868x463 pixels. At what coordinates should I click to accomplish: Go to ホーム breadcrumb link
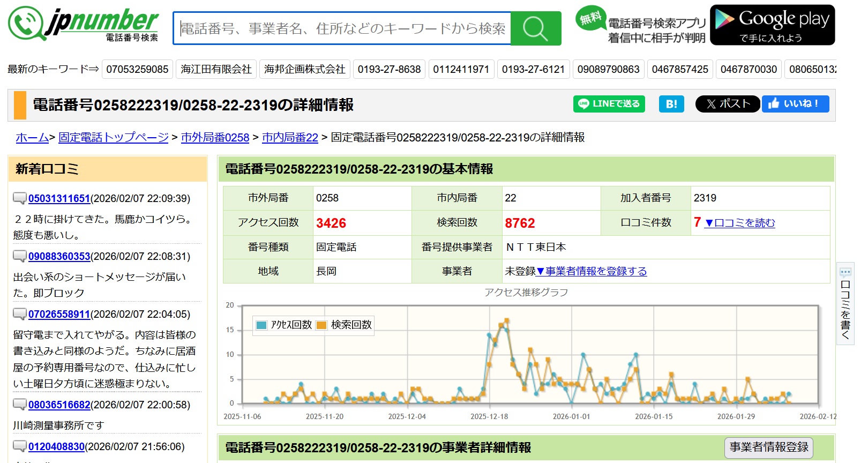click(x=32, y=138)
